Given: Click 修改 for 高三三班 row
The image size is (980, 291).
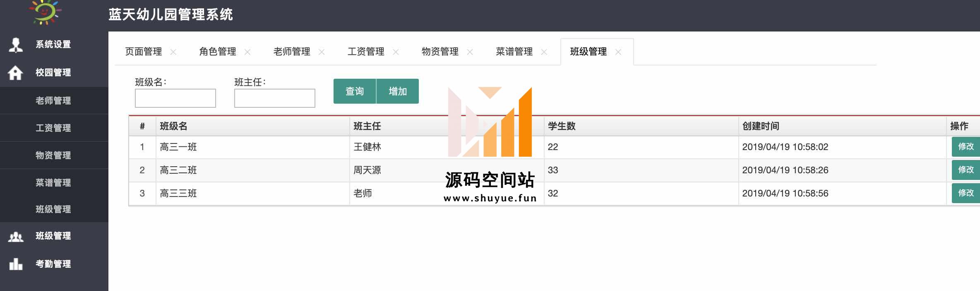Looking at the screenshot, I should pos(966,193).
